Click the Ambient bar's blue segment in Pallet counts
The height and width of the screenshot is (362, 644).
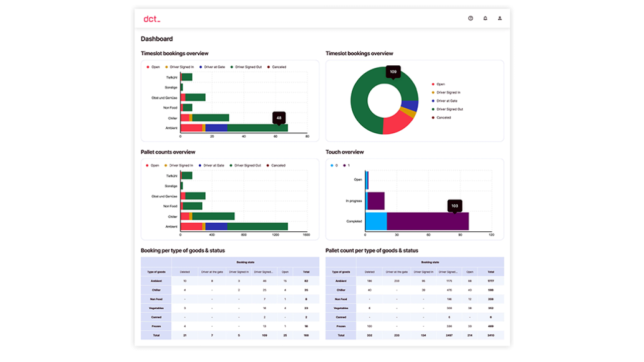216,227
